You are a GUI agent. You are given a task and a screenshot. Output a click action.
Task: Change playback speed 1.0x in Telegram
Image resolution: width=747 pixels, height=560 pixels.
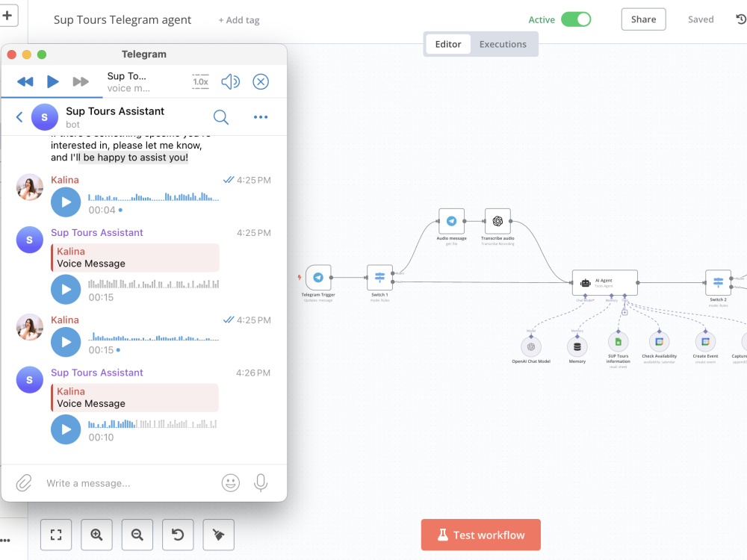point(200,82)
